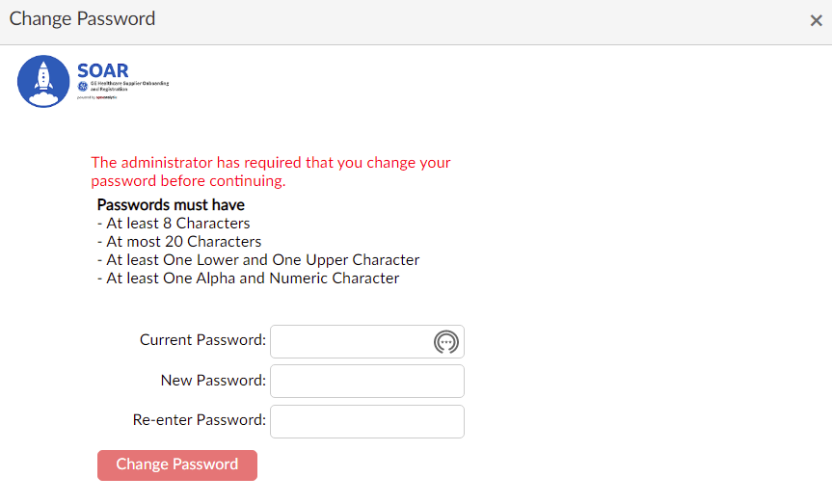Click the 'Re-enter Password:' label
832x504 pixels.
click(199, 420)
